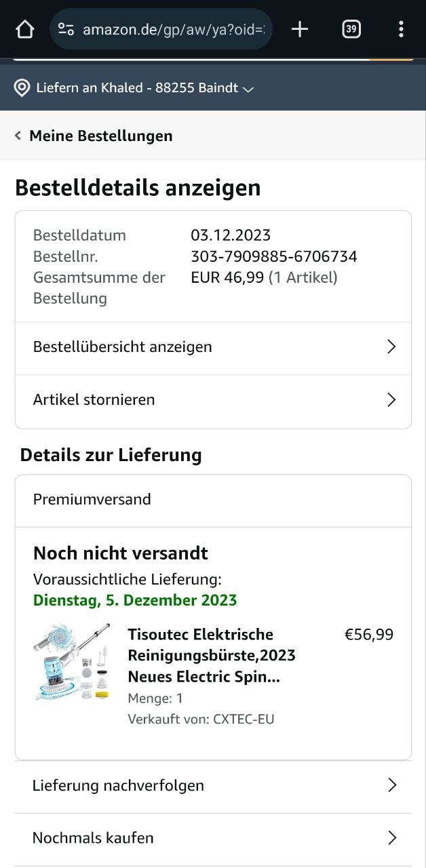Click the chevron next to Bestellübersicht anzeigen

click(x=391, y=347)
